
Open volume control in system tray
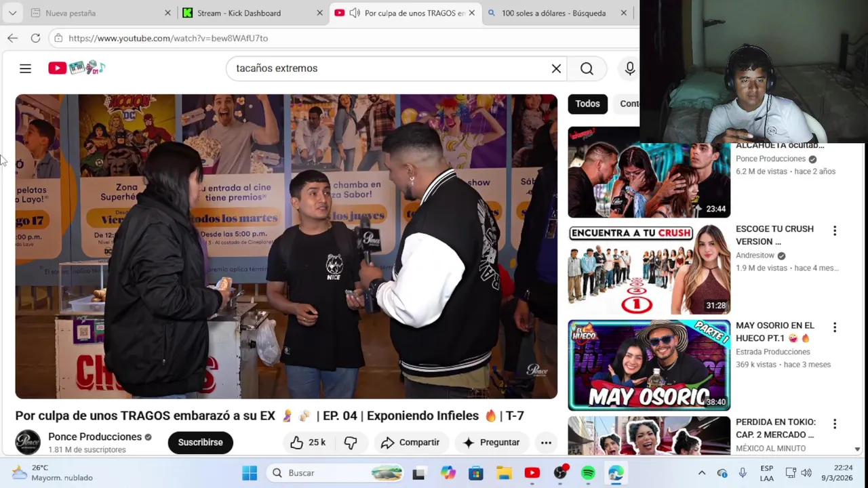[806, 473]
